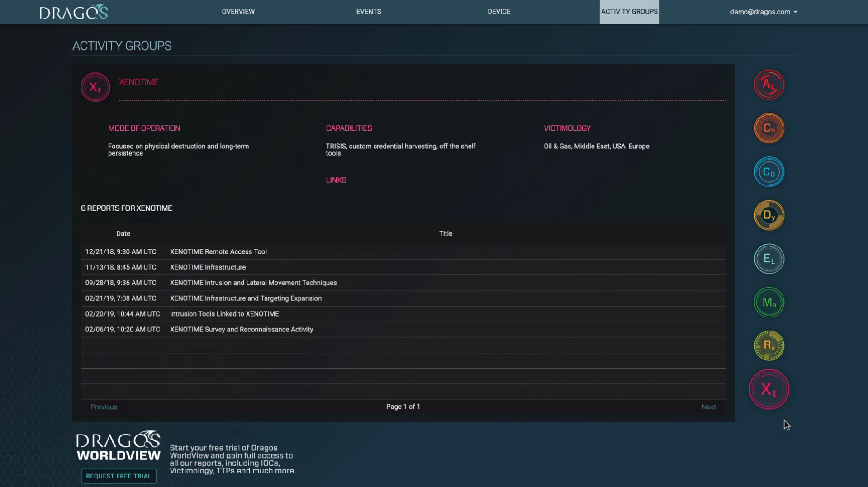Go to the Previous page of reports
This screenshot has height=487, width=868.
click(x=104, y=407)
